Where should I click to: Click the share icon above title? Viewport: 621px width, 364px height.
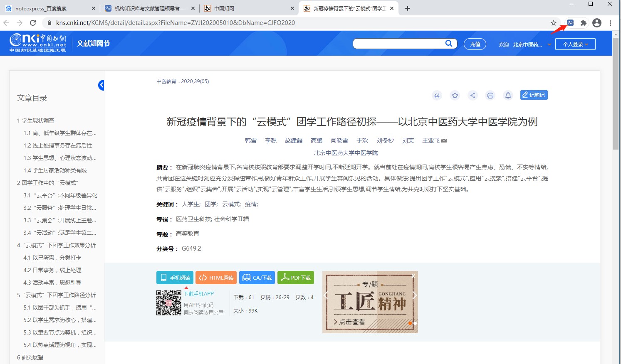(x=473, y=96)
